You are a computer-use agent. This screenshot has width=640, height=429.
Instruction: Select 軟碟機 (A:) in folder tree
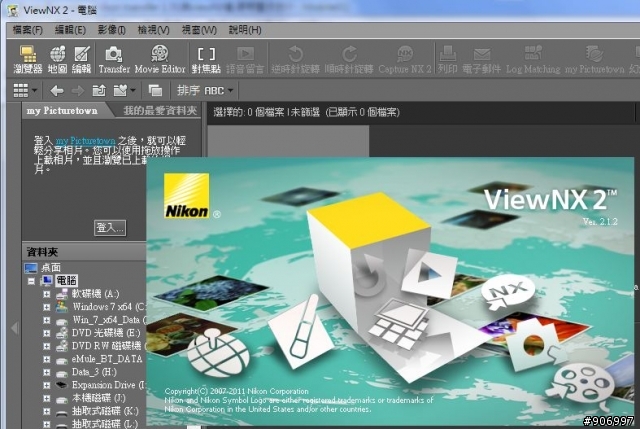(x=96, y=294)
